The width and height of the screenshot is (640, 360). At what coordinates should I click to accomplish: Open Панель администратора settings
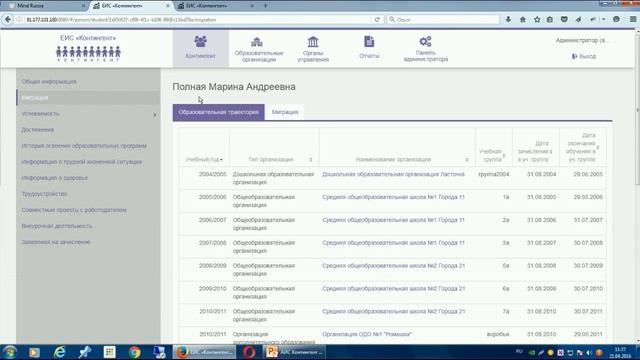click(x=426, y=49)
